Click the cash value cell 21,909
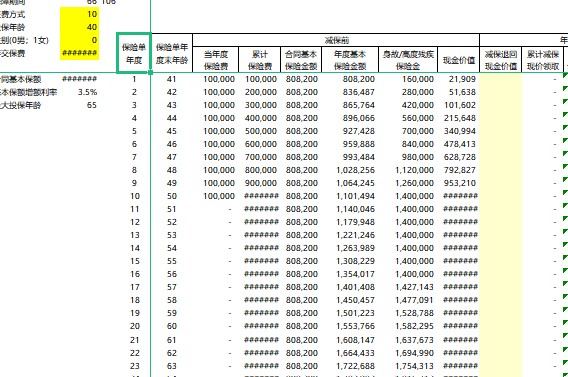 point(459,79)
